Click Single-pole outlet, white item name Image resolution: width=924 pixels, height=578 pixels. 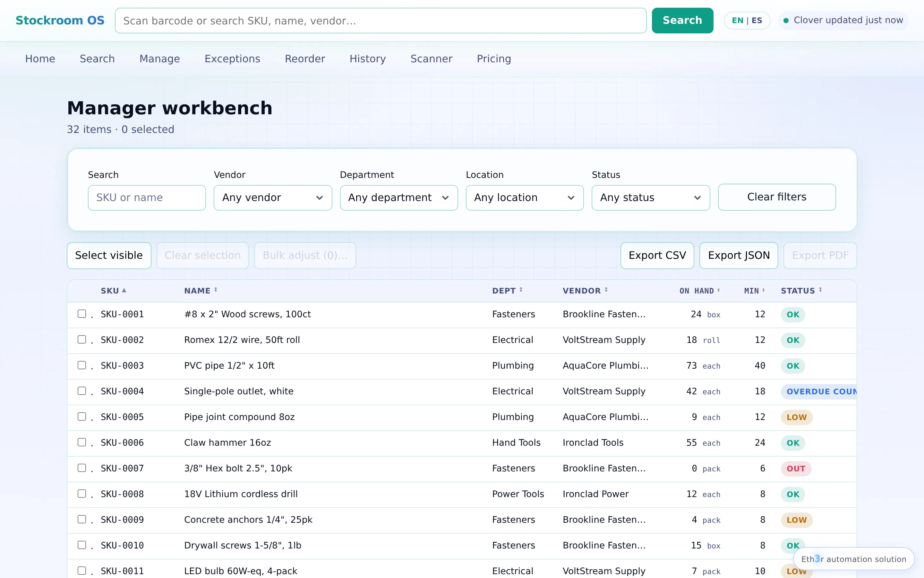point(239,391)
